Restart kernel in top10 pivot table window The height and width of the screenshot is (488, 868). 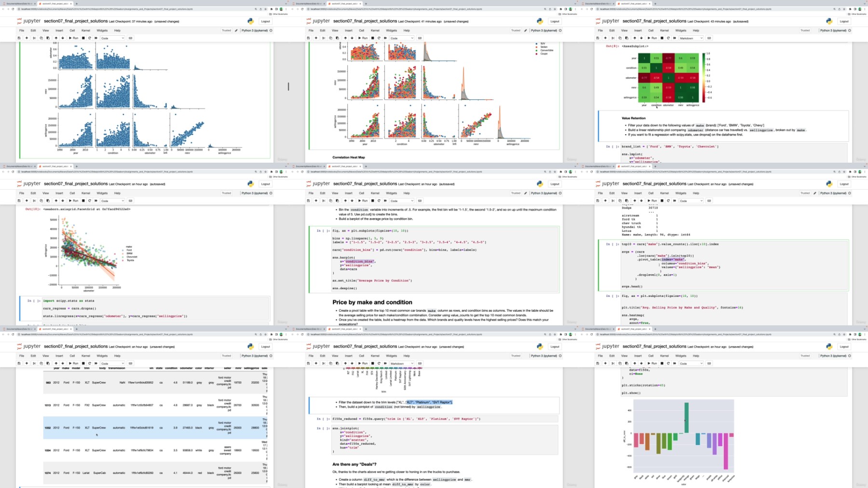(668, 201)
